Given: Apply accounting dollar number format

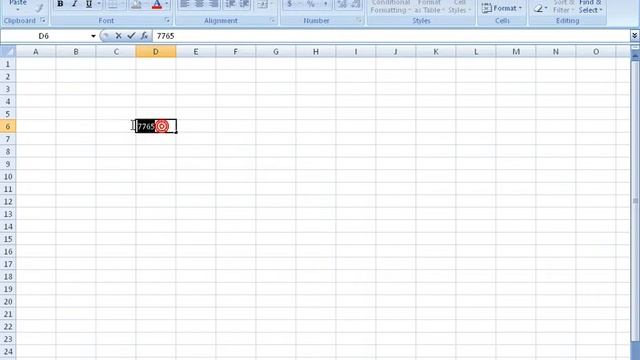Looking at the screenshot, I should pos(289,4).
